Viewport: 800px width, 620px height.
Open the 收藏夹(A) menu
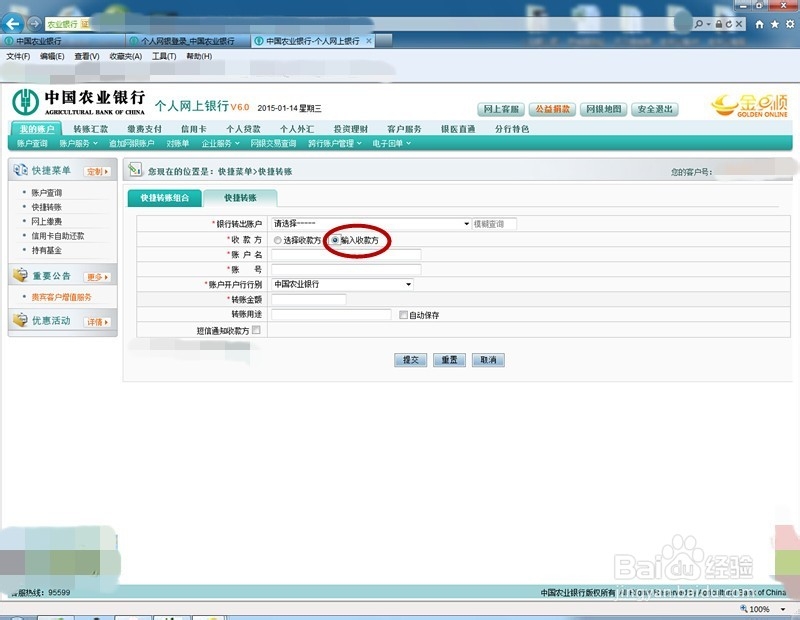[x=126, y=56]
